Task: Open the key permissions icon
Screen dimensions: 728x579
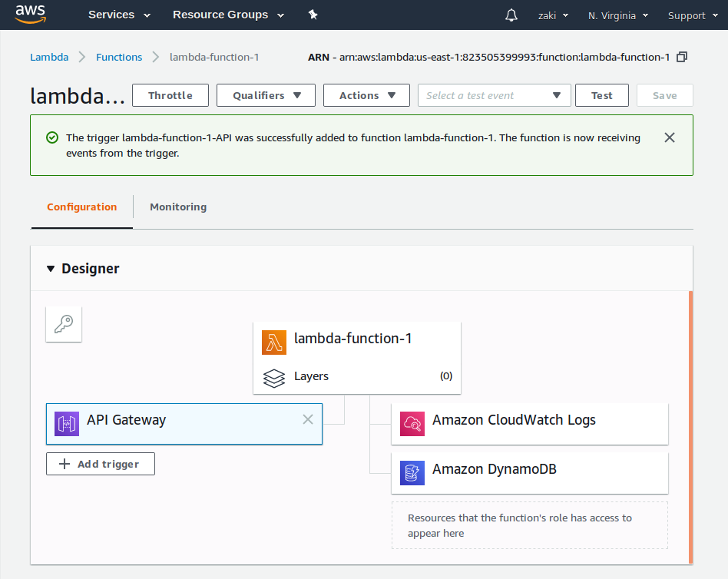Action: pyautogui.click(x=64, y=324)
